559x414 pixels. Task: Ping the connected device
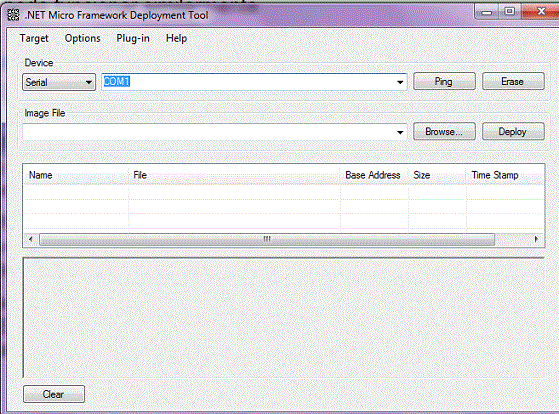(444, 82)
